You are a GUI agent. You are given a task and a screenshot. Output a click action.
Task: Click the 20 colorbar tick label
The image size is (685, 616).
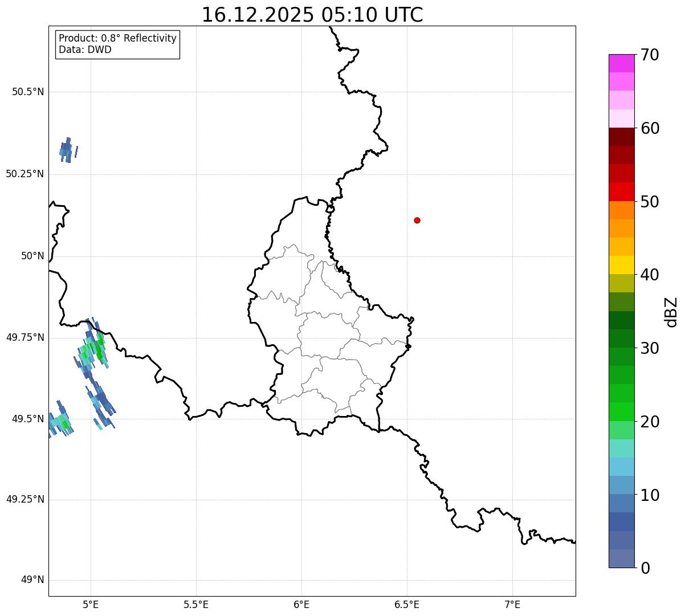650,422
